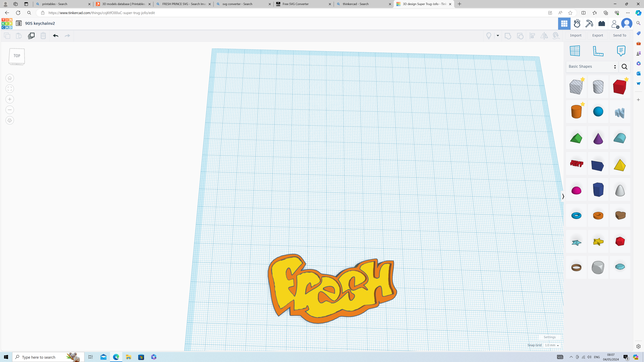Open workplane Settings button

coord(550,337)
